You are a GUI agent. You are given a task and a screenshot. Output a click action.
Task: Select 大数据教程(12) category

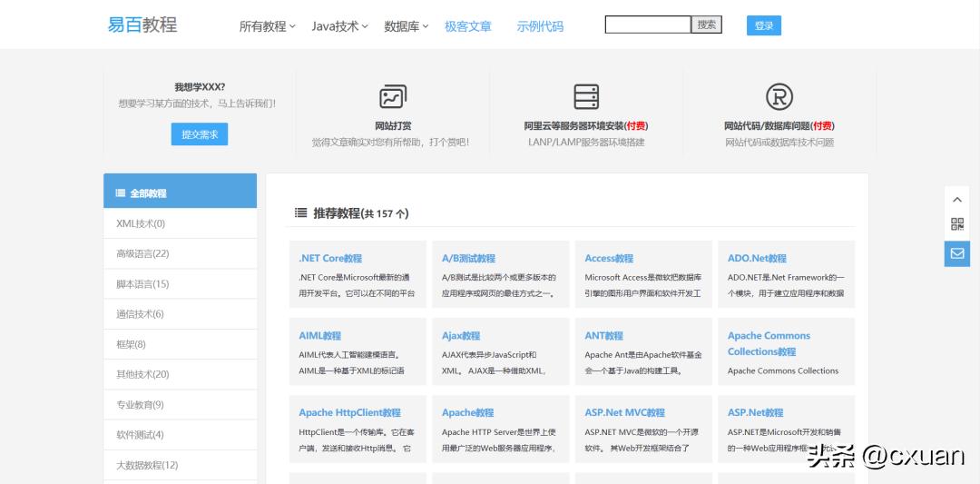[x=180, y=465]
